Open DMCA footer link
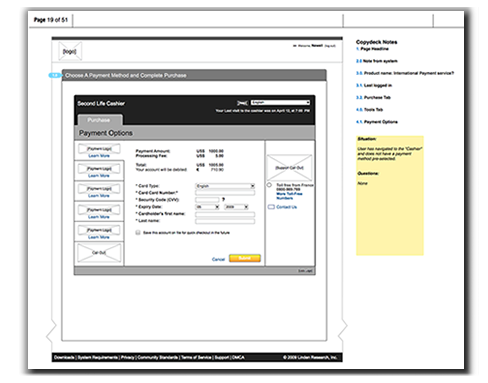488x383 pixels. coord(238,357)
